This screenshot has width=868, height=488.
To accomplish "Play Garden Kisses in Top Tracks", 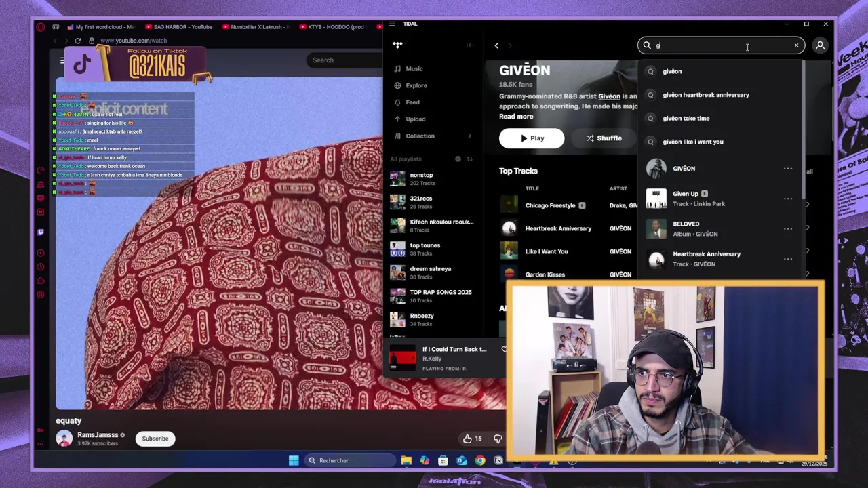I will point(545,274).
